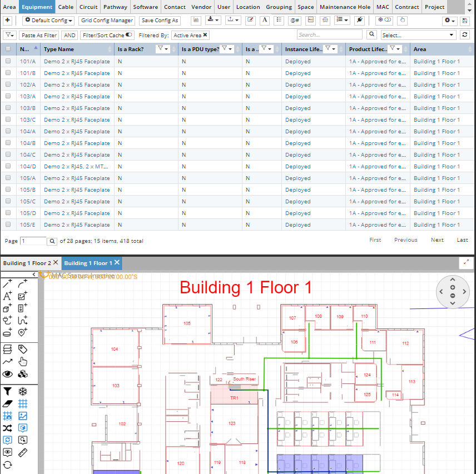Screen dimensions: 476x474
Task: Open the Is a PDU type? column filter
Action: 226,48
